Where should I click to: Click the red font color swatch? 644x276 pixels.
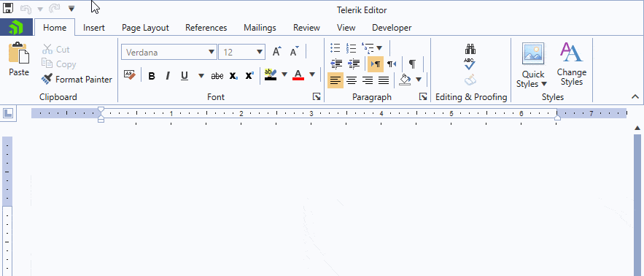pyautogui.click(x=298, y=75)
